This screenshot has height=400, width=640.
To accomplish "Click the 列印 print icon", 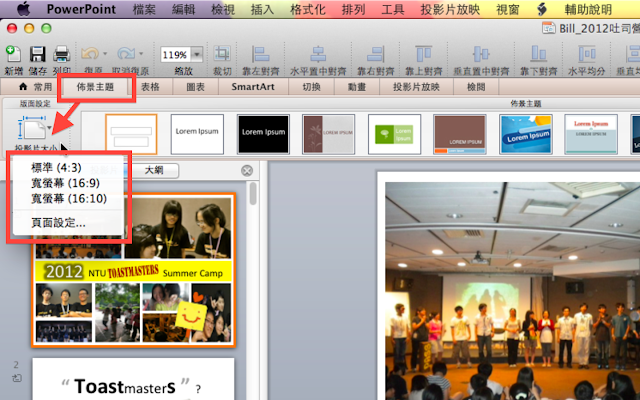I will [x=62, y=54].
